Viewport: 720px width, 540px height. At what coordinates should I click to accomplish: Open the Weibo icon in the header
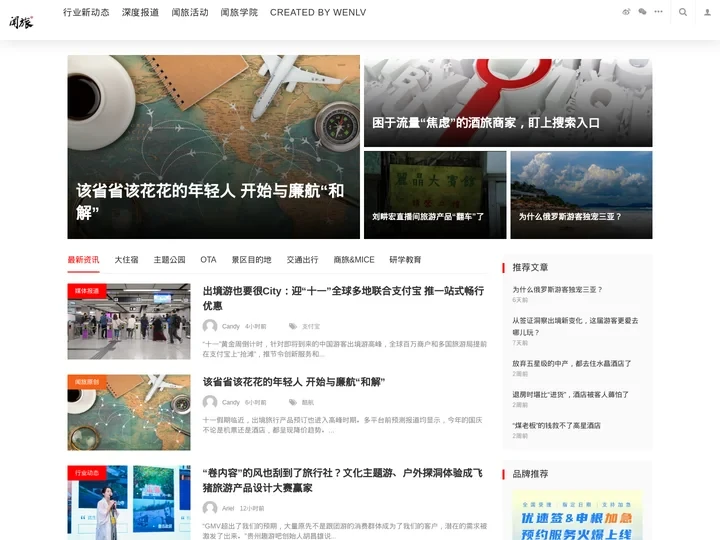[626, 12]
